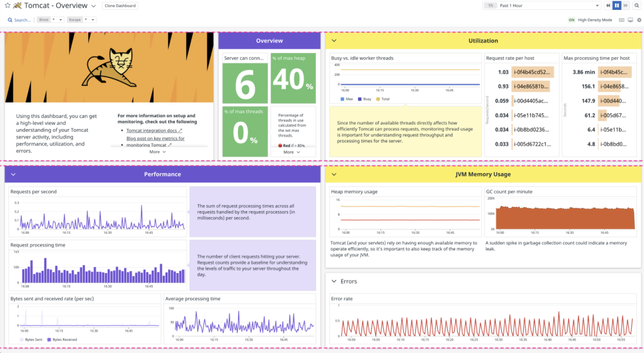Click the 1h time shortcut badge
Image resolution: width=644 pixels, height=353 pixels.
[x=490, y=5]
